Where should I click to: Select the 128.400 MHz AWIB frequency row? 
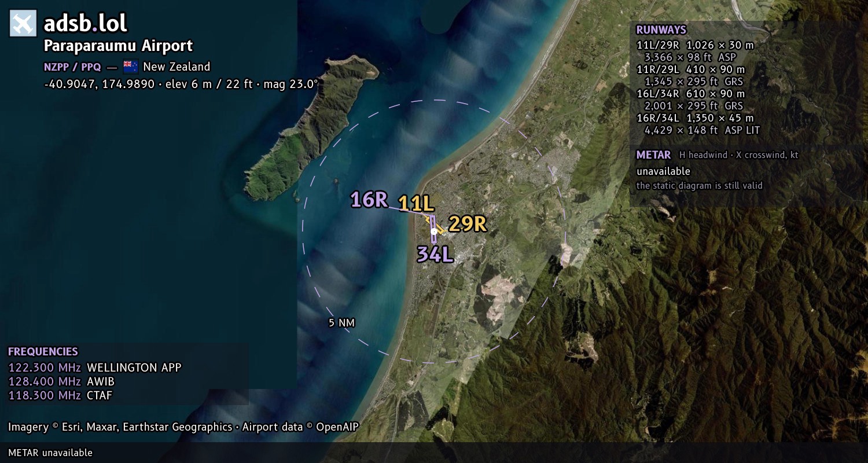(61, 381)
